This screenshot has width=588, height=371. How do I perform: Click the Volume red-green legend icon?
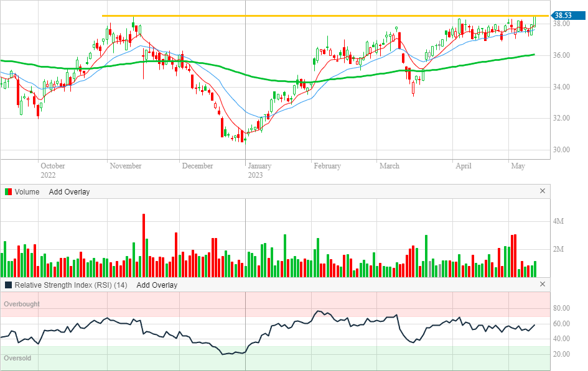point(8,191)
